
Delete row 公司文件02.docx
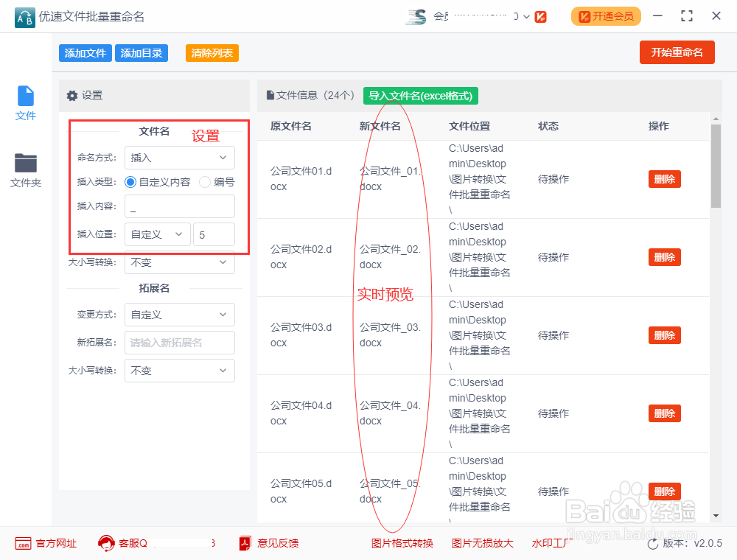(665, 257)
